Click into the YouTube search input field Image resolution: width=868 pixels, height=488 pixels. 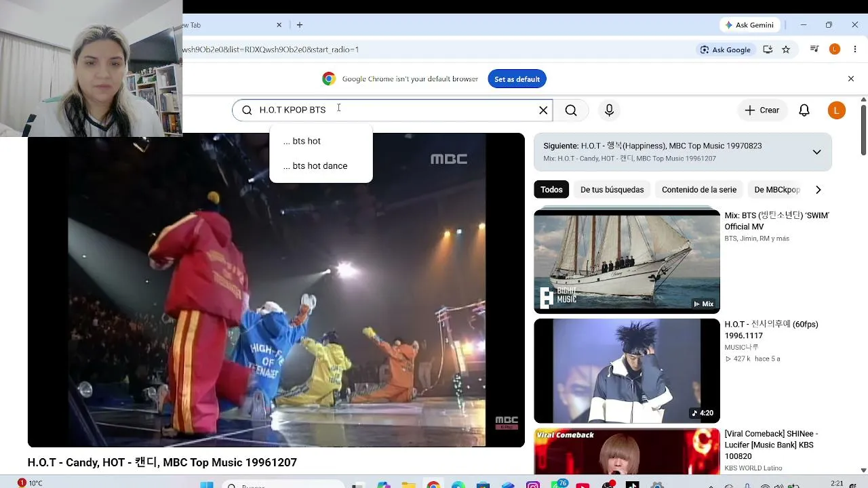pos(393,110)
